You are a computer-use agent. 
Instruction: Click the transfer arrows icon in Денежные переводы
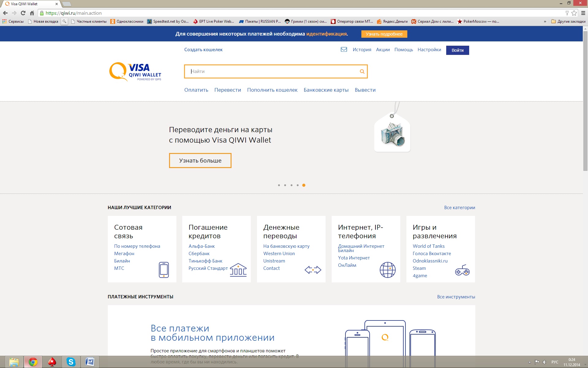313,270
